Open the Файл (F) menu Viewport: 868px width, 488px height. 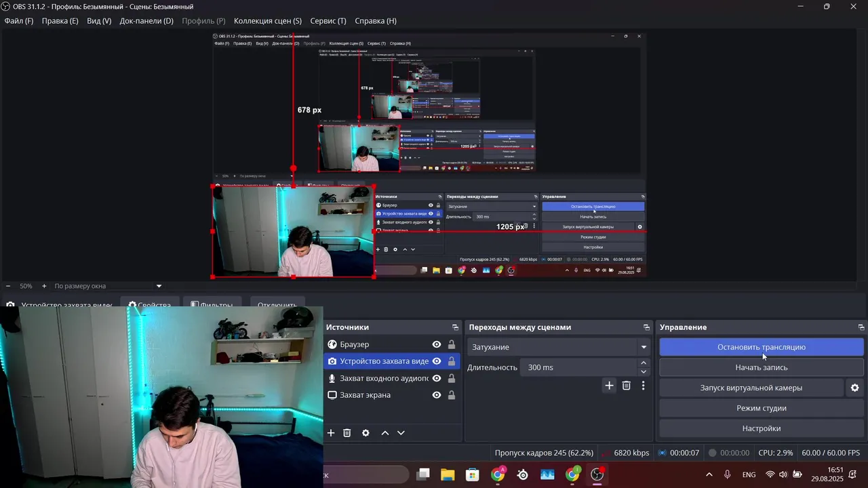coord(19,21)
